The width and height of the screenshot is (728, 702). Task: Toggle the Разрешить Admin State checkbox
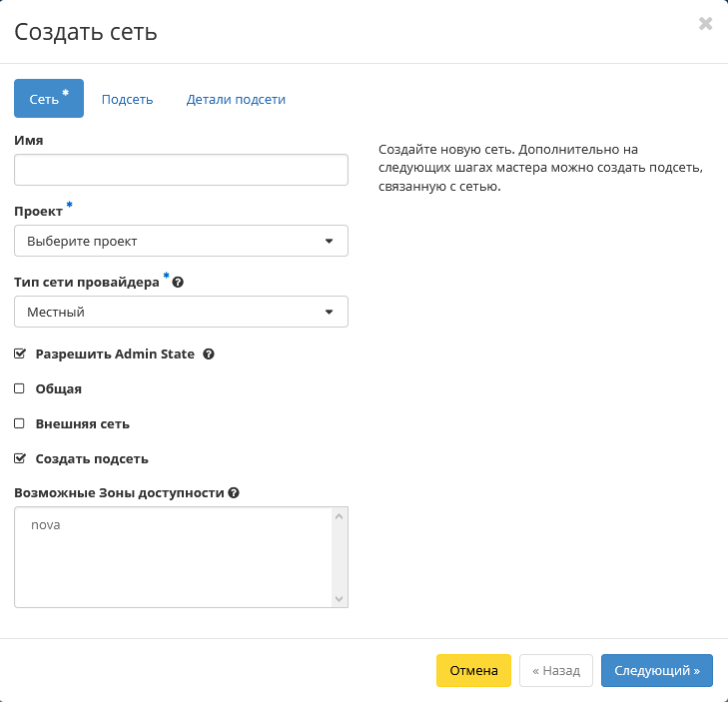[x=20, y=353]
